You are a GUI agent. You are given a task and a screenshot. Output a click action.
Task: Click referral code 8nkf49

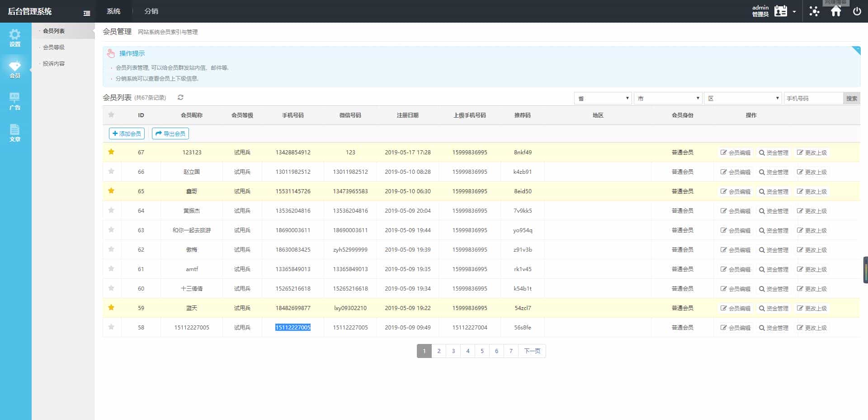pos(523,152)
